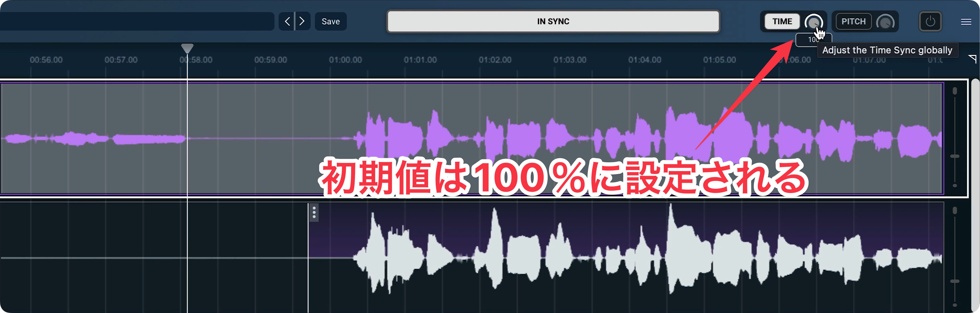Adjust the global Pitch Sync knob
The width and height of the screenshot is (980, 313).
pos(885,22)
